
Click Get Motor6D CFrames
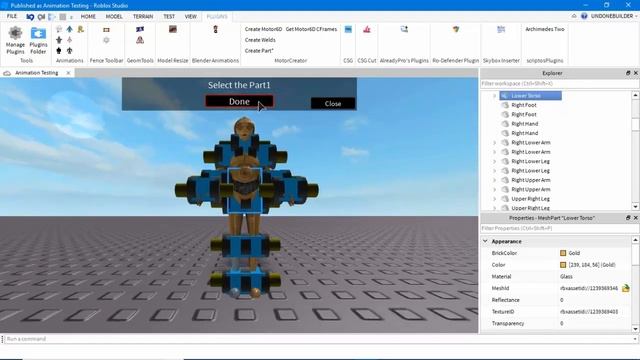[x=311, y=29]
